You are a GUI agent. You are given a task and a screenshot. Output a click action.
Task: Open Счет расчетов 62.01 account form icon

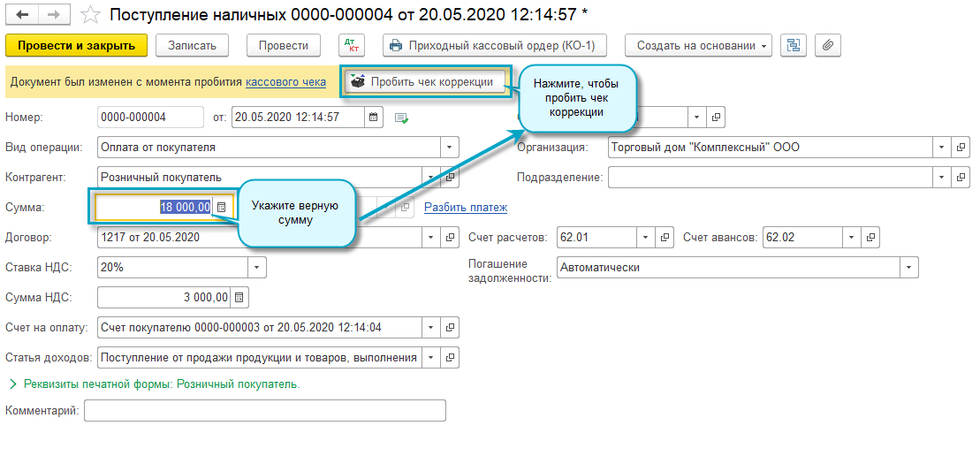coord(665,238)
